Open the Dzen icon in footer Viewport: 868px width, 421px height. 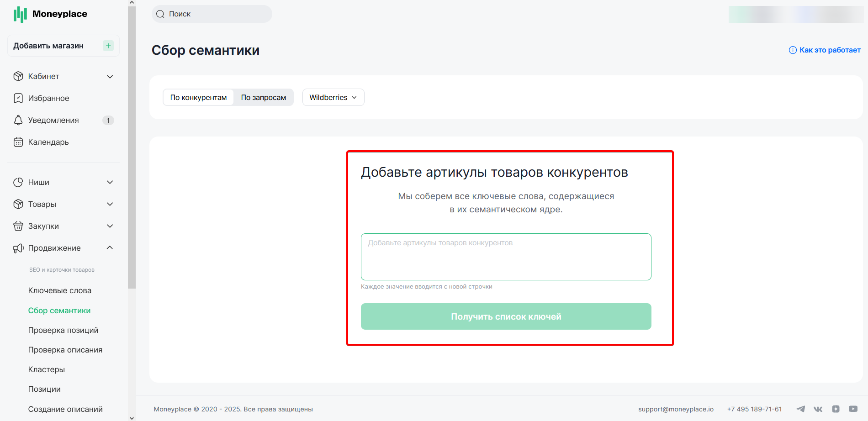click(836, 409)
